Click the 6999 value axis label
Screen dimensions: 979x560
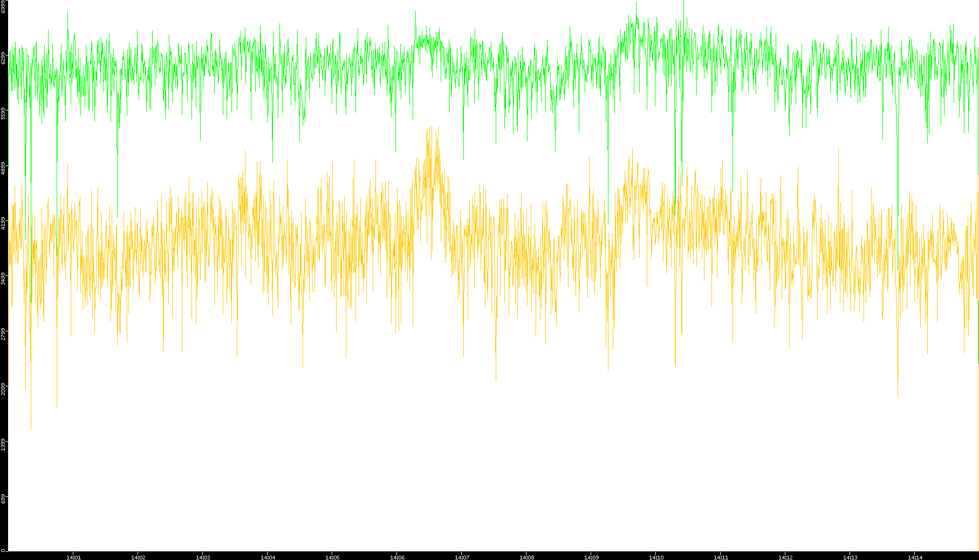tap(3, 6)
